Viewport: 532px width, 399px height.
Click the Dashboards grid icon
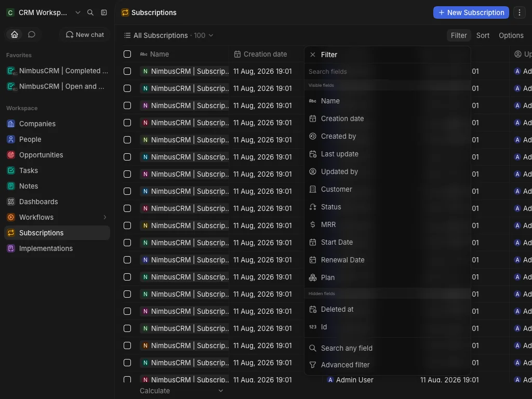(11, 202)
